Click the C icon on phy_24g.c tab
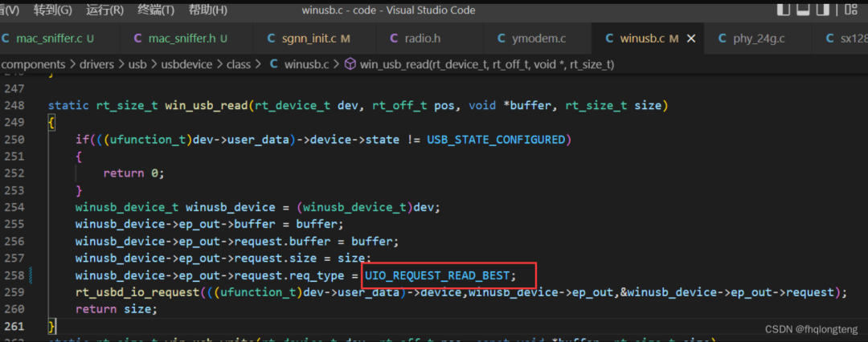 point(723,39)
